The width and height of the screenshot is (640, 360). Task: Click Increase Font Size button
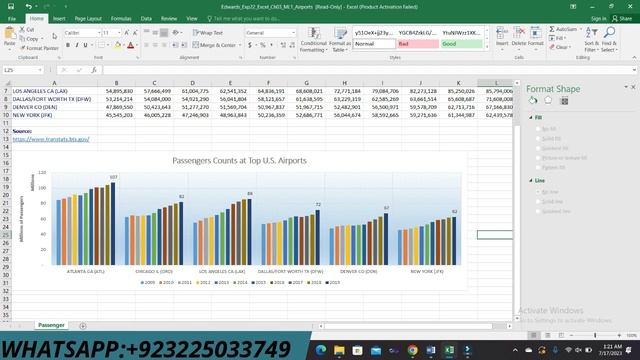coord(127,33)
